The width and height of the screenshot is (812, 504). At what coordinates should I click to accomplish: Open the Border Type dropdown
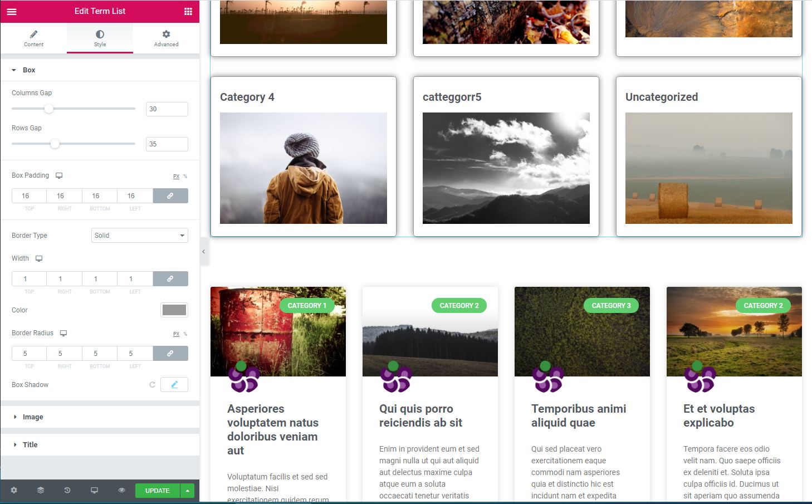point(140,236)
